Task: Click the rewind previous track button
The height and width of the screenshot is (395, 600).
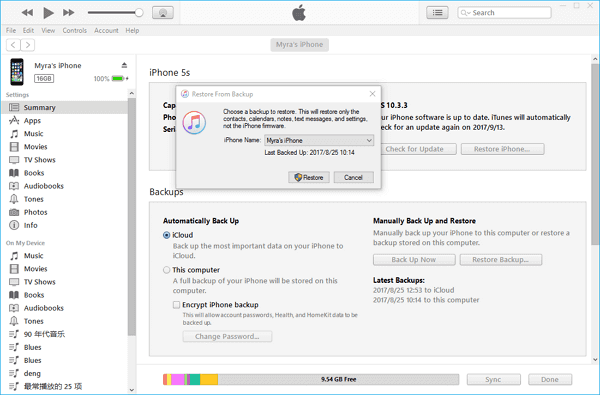Action: pos(27,13)
